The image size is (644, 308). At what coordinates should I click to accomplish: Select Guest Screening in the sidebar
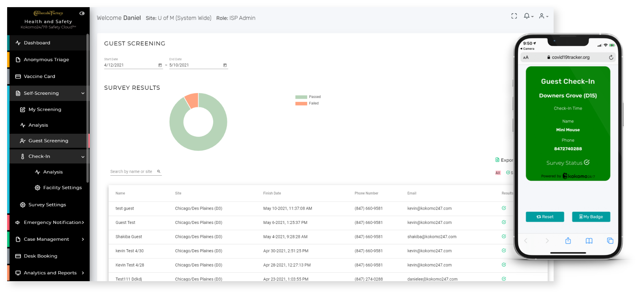point(49,141)
